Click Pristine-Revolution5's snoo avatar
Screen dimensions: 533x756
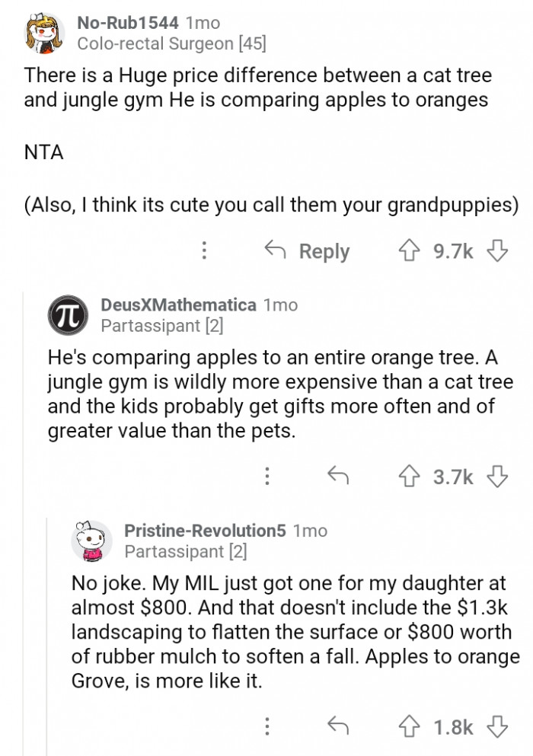point(91,541)
